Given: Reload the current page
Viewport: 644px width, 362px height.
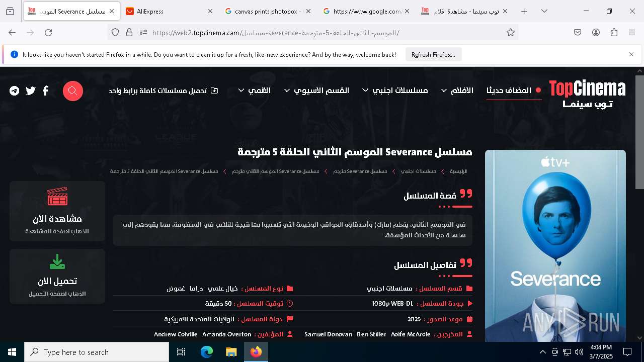Looking at the screenshot, I should click(48, 33).
